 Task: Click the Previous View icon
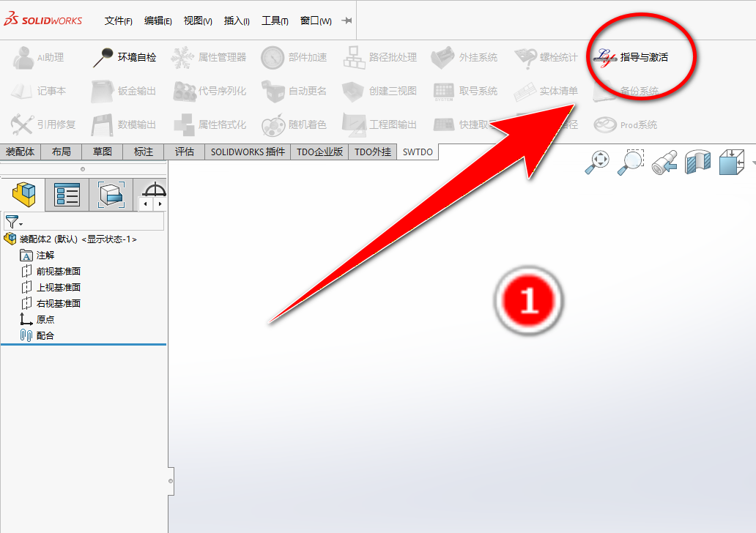pyautogui.click(x=664, y=162)
